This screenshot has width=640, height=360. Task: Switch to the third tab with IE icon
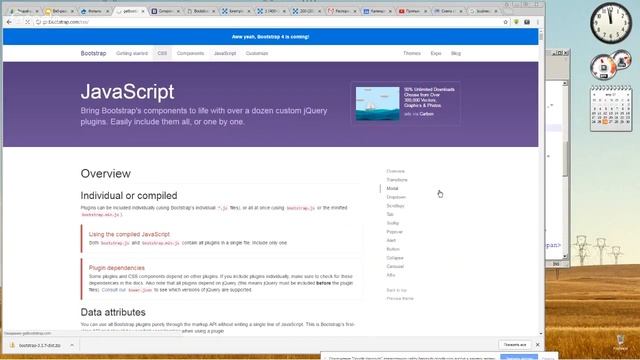point(95,11)
